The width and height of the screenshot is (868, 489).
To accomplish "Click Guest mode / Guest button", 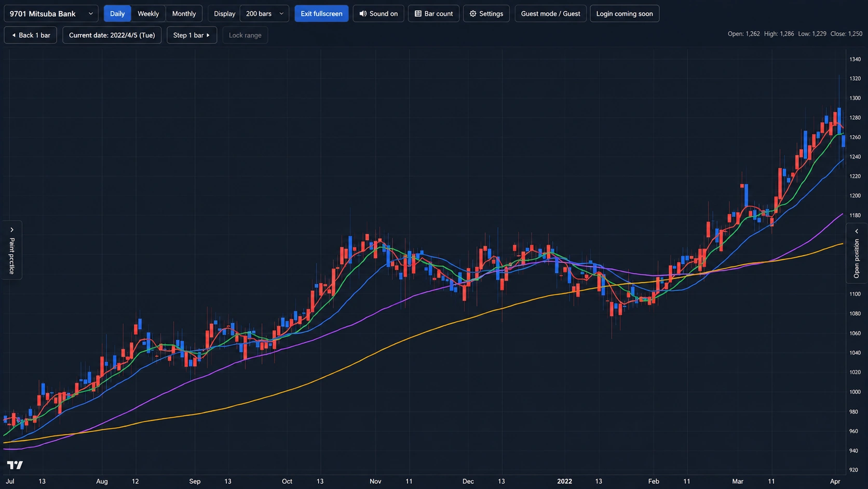I will (550, 14).
